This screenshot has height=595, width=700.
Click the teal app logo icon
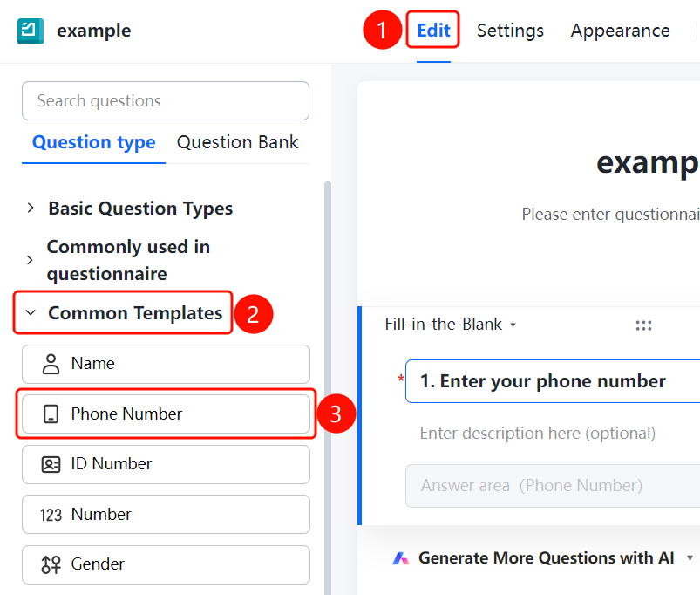(31, 31)
